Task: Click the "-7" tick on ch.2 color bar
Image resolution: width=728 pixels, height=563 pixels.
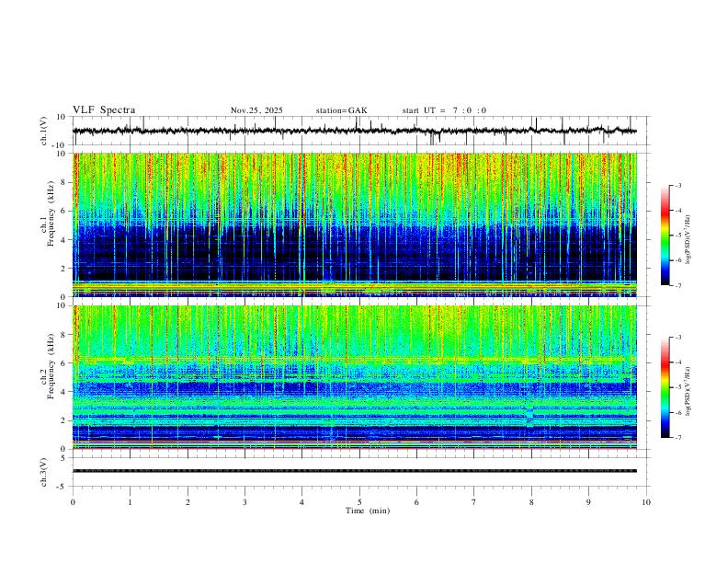Action: 678,437
